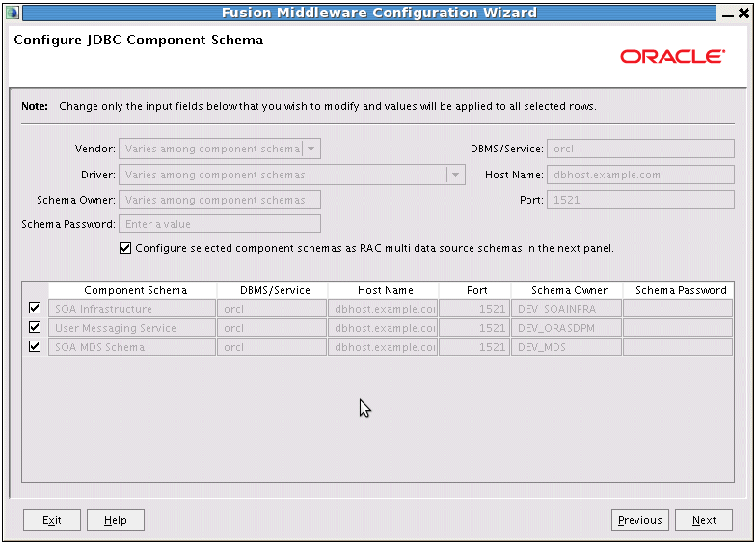The height and width of the screenshot is (545, 756).
Task: Click the Port input field
Action: coord(640,200)
